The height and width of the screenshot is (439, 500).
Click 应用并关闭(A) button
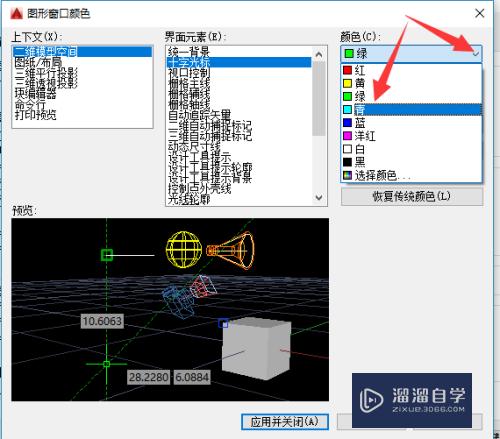click(x=285, y=422)
